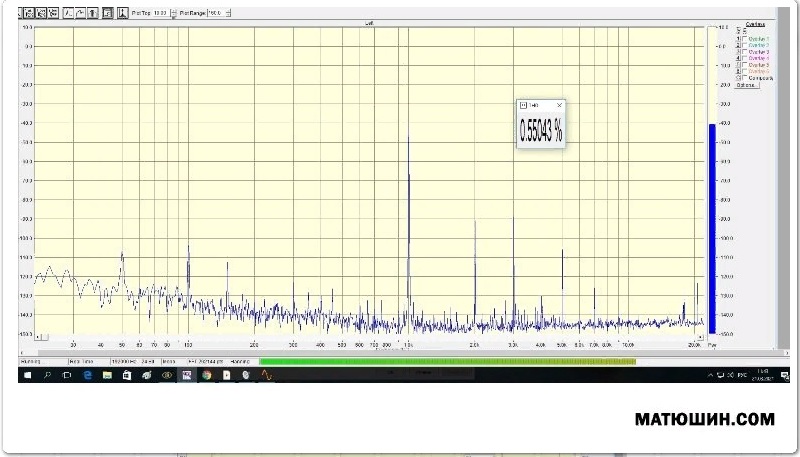Image resolution: width=800 pixels, height=457 pixels.
Task: Click inside the Plot Range value field
Action: click(x=215, y=14)
